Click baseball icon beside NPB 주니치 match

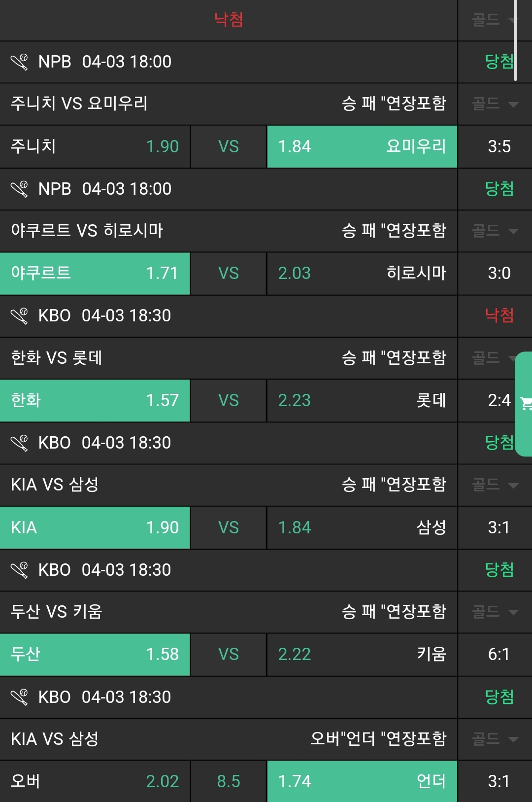pos(19,62)
